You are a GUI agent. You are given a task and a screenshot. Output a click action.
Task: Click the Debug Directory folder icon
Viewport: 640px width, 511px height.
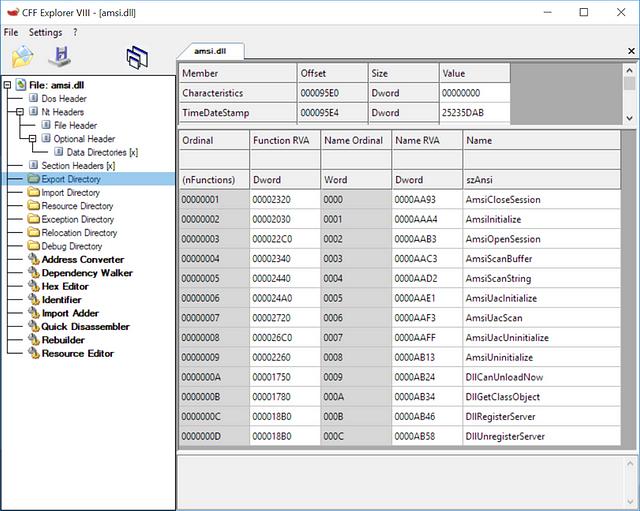point(33,246)
